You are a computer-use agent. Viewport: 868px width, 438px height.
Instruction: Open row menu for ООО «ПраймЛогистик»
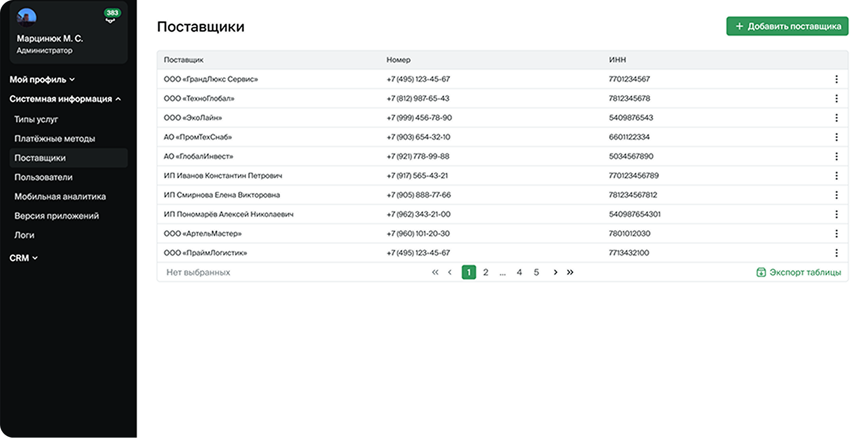pyautogui.click(x=836, y=253)
